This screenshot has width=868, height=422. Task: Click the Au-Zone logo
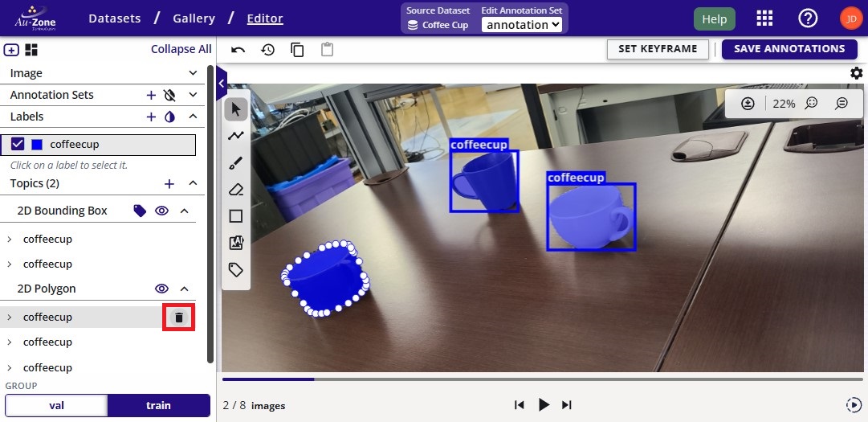(x=36, y=18)
